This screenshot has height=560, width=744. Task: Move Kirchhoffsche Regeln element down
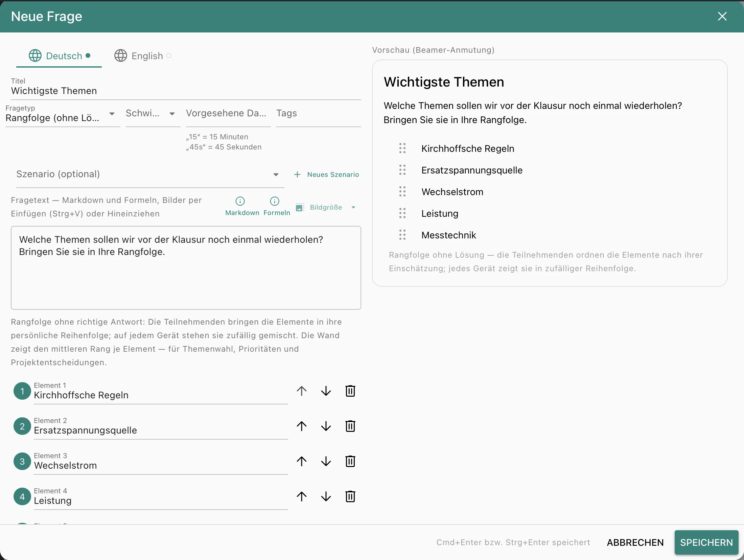(x=326, y=391)
